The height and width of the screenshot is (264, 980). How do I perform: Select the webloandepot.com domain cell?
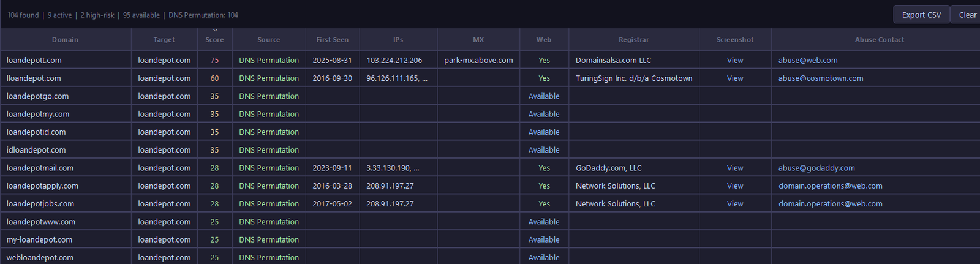point(65,257)
